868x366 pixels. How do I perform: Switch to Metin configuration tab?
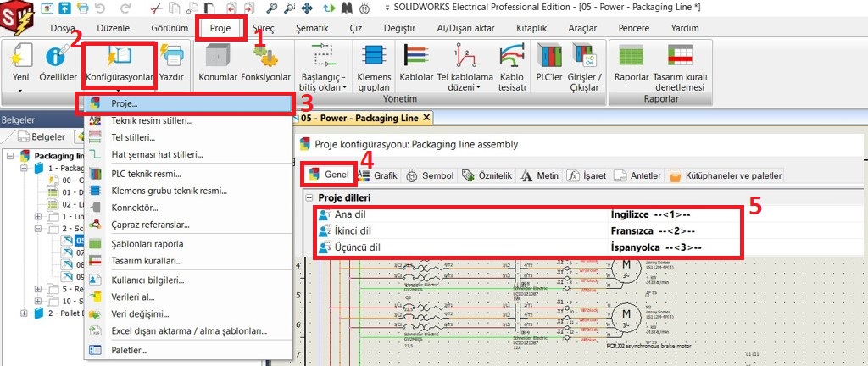[x=540, y=176]
